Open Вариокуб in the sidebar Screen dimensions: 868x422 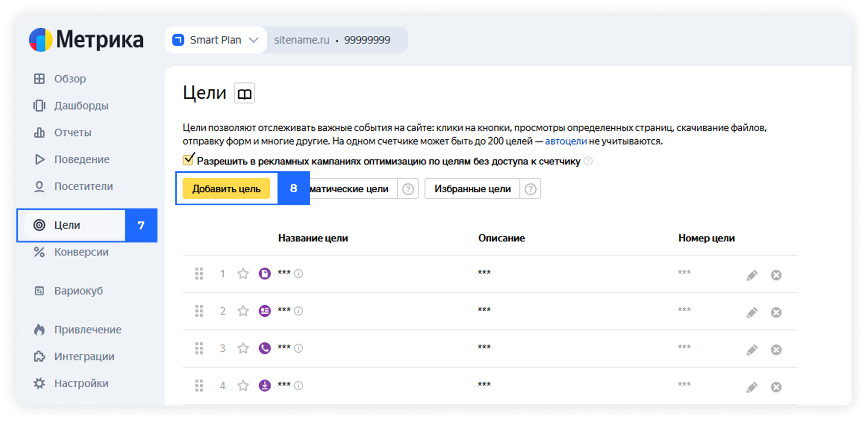tap(68, 291)
